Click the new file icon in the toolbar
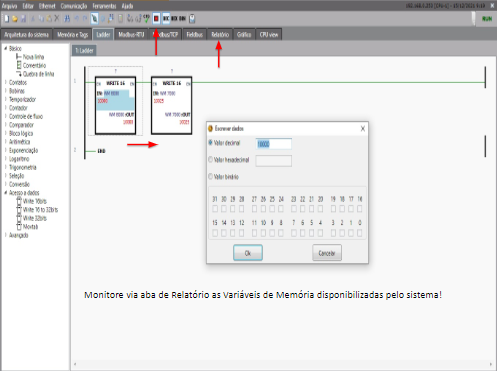497x371 pixels. (x=7, y=19)
